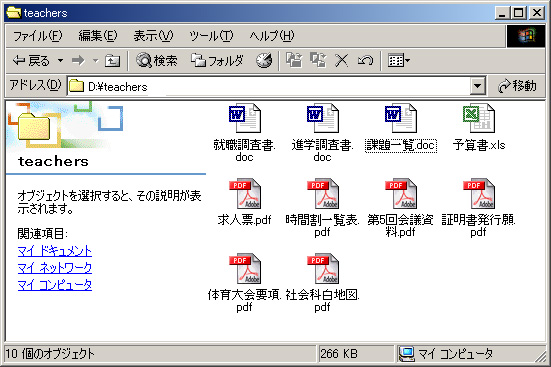The height and width of the screenshot is (367, 551).
Task: Open the 表示(V) menu
Action: pyautogui.click(x=153, y=36)
